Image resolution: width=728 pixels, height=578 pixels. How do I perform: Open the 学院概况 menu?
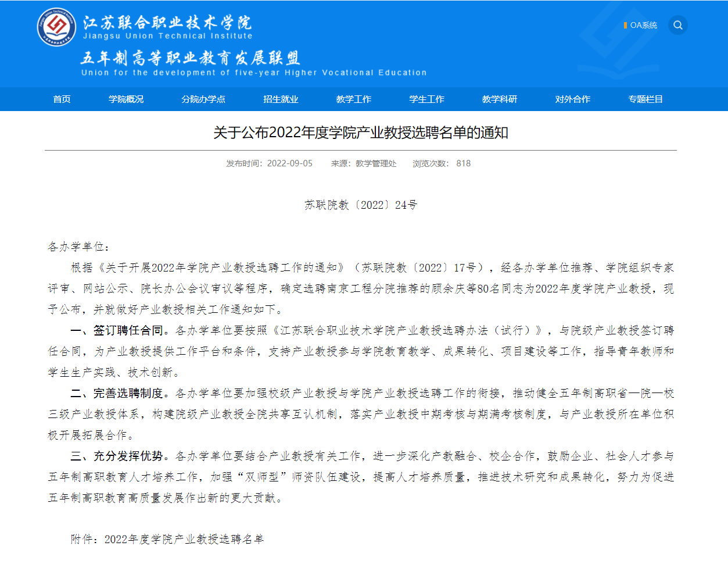[x=126, y=99]
